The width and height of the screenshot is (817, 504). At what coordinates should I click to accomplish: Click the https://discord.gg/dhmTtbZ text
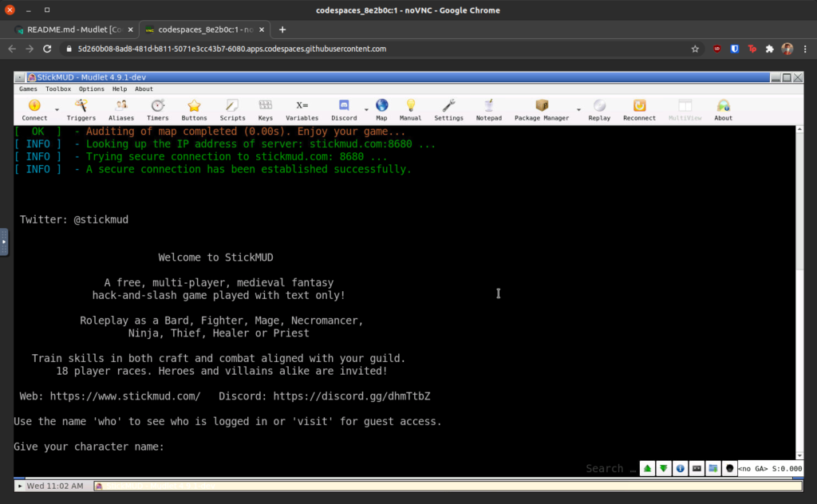352,396
